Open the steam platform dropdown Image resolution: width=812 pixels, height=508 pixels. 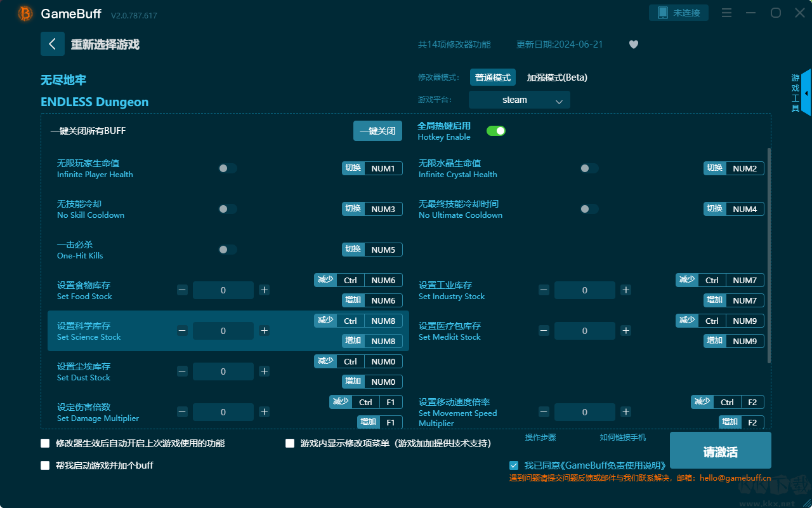(519, 100)
